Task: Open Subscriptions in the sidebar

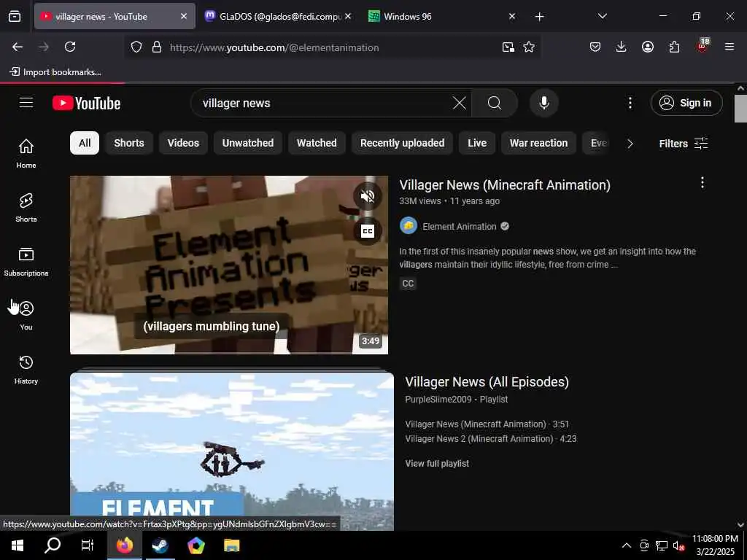Action: point(26,262)
